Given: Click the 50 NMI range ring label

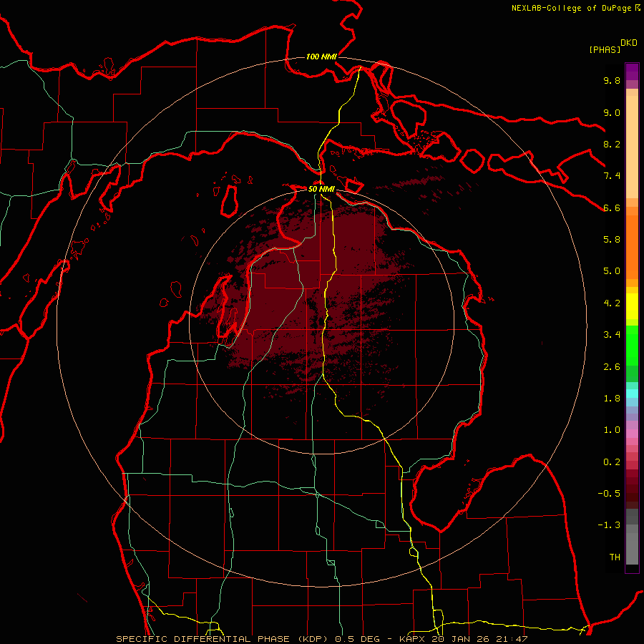Looking at the screenshot, I should [x=321, y=189].
